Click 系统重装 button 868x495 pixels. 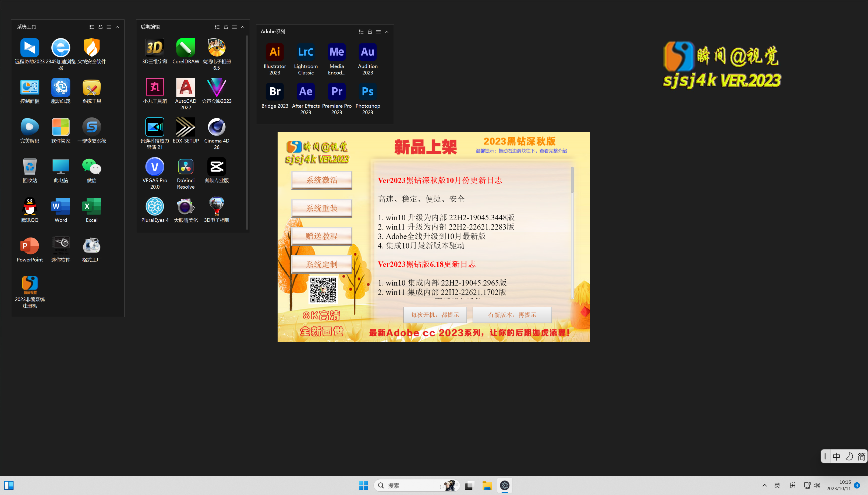coord(321,208)
